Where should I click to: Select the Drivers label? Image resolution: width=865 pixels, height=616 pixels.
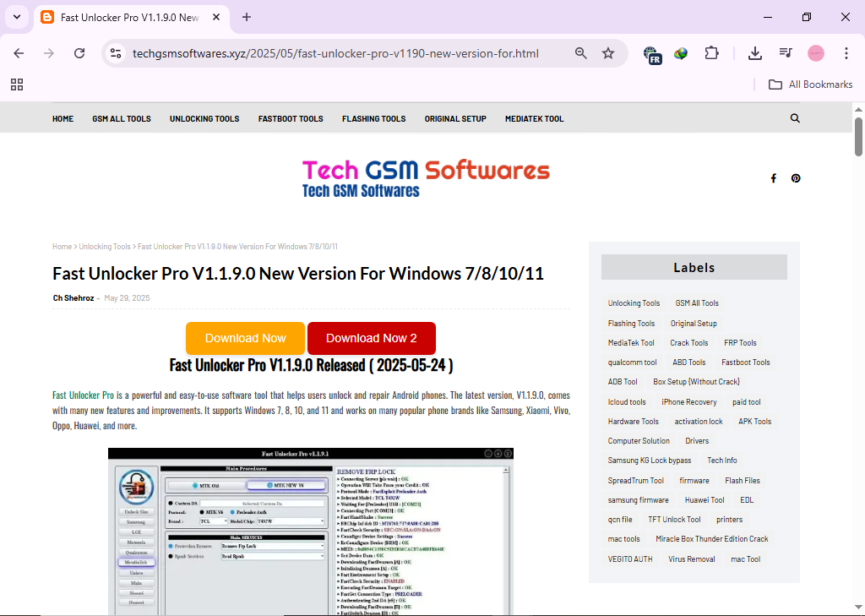(x=697, y=441)
